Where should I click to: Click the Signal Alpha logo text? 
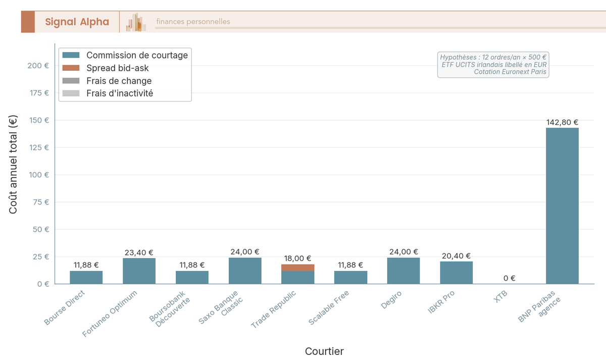click(77, 22)
